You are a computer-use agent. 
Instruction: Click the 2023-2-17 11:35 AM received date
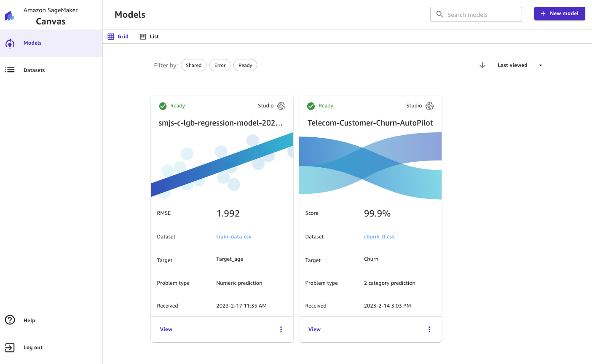click(241, 306)
